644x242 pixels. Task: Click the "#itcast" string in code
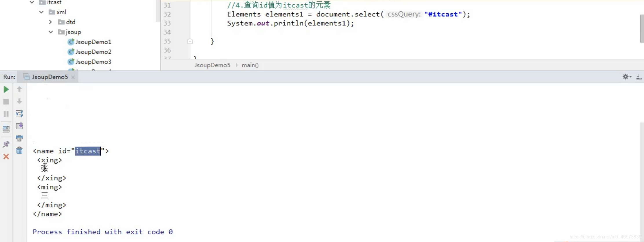click(443, 14)
